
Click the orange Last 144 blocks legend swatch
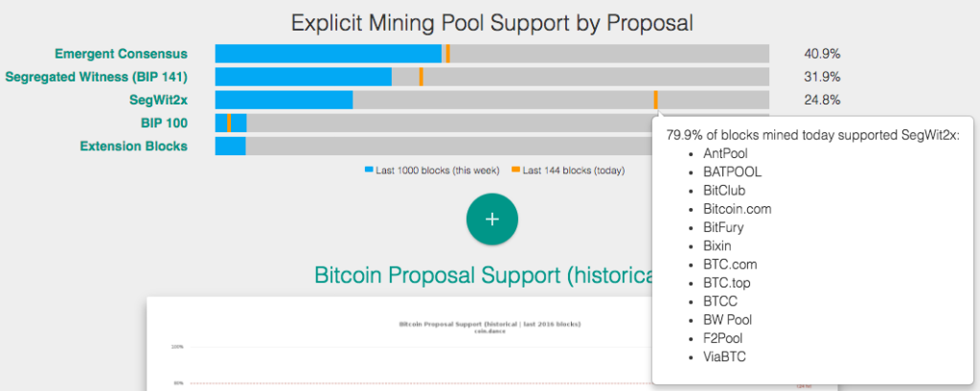[515, 170]
